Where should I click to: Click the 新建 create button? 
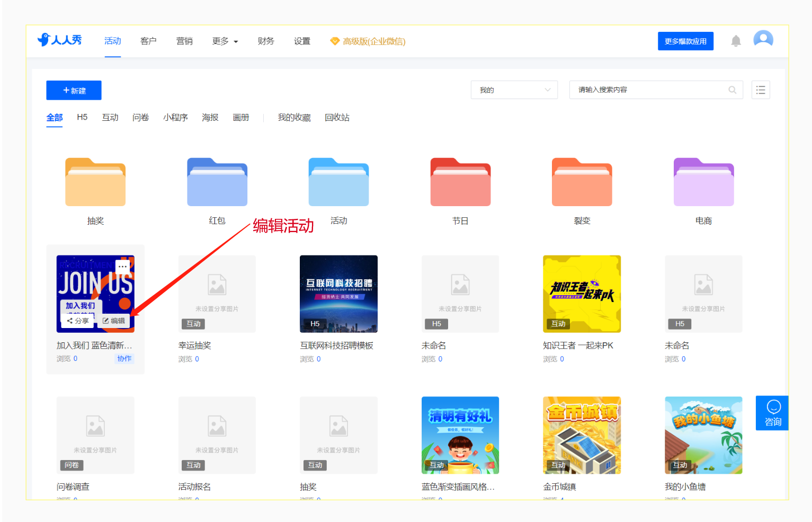74,91
